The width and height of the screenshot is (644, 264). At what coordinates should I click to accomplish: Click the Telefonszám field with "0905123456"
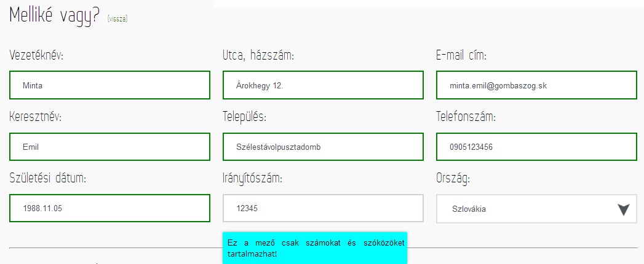click(536, 147)
